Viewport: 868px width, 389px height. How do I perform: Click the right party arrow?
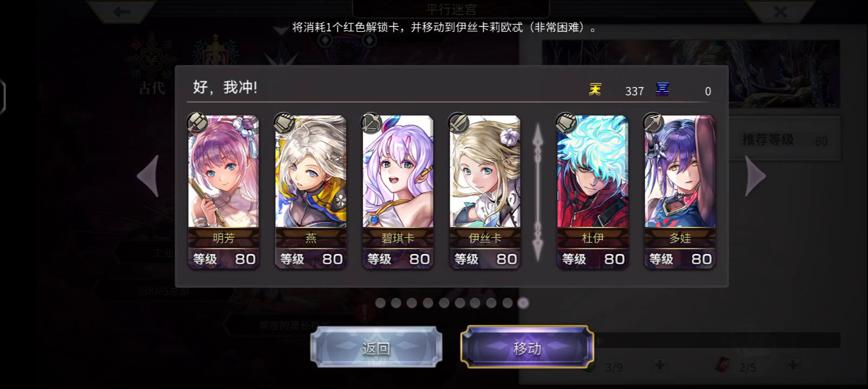pyautogui.click(x=755, y=176)
